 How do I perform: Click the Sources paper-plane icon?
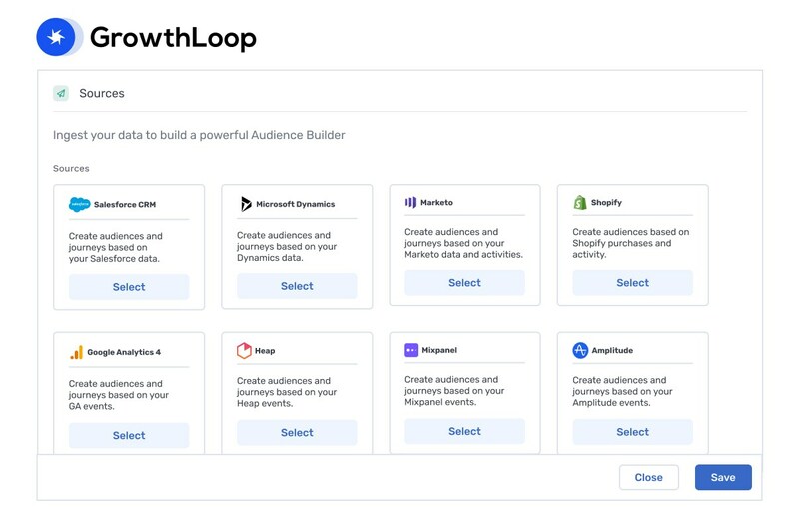[61, 93]
